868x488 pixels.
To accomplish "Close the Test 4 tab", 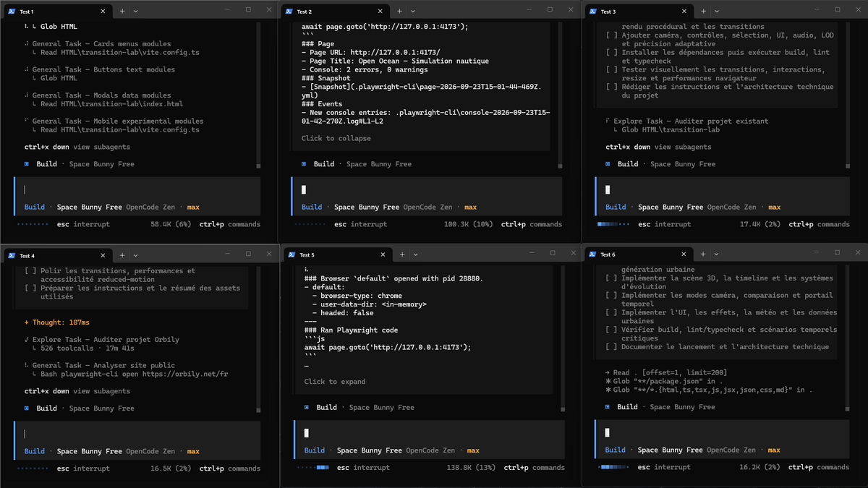I will pyautogui.click(x=103, y=255).
